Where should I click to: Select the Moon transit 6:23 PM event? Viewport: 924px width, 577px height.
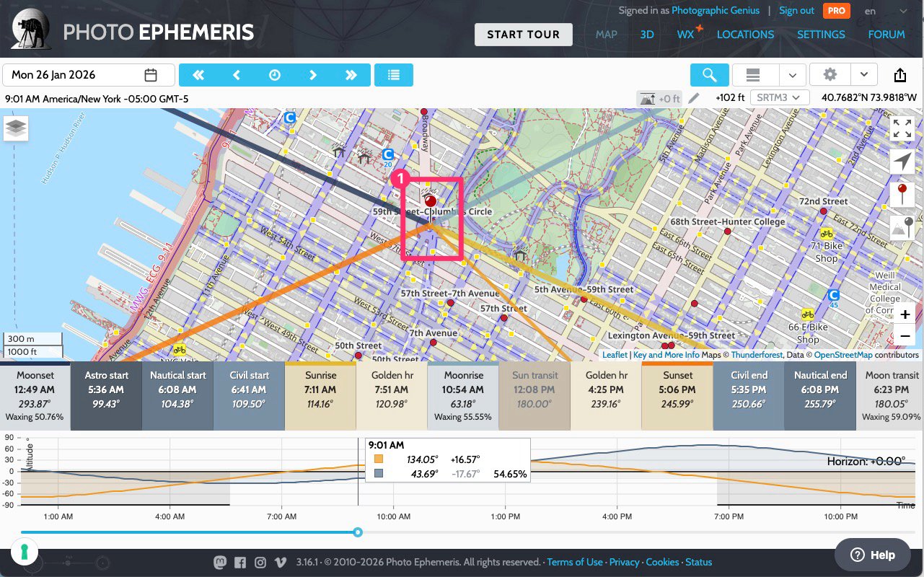(890, 396)
